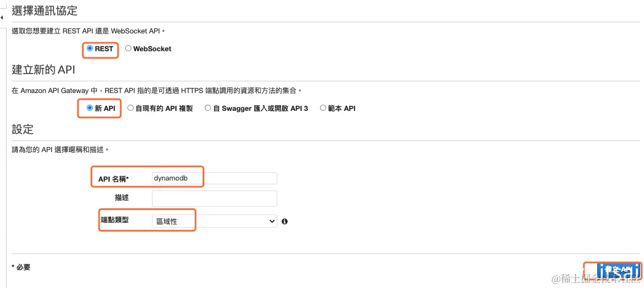
Task: Click the empty 描述 text field
Action: click(214, 198)
